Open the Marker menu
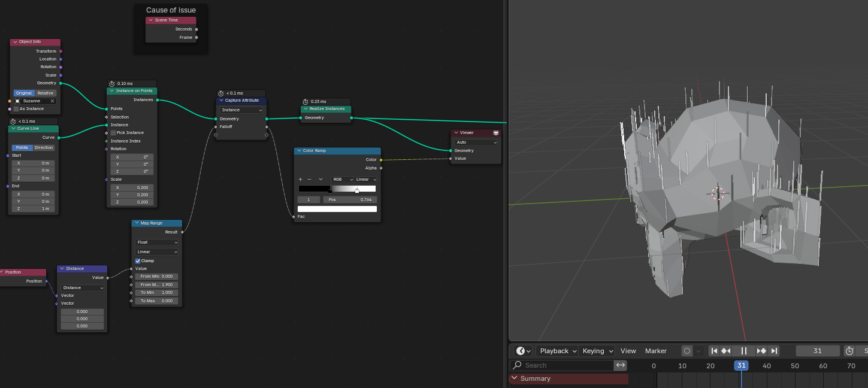Viewport: 868px width, 388px height. 655,351
